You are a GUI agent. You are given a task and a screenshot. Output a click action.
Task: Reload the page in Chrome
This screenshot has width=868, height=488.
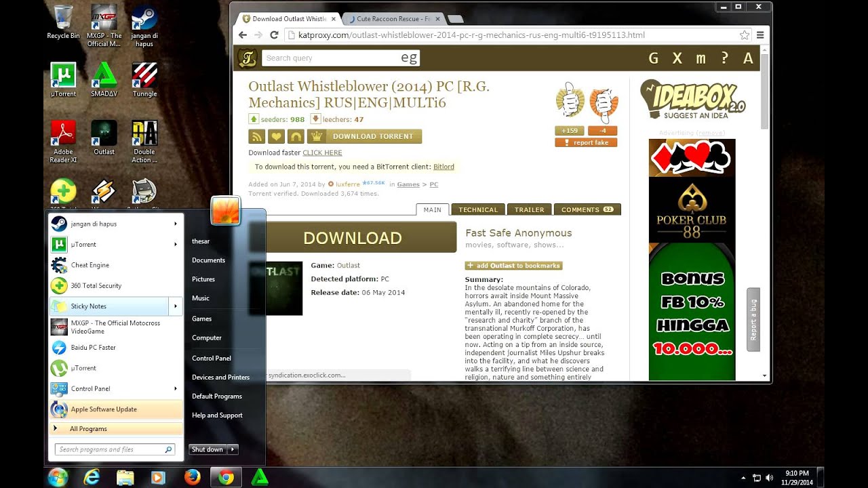click(x=275, y=35)
